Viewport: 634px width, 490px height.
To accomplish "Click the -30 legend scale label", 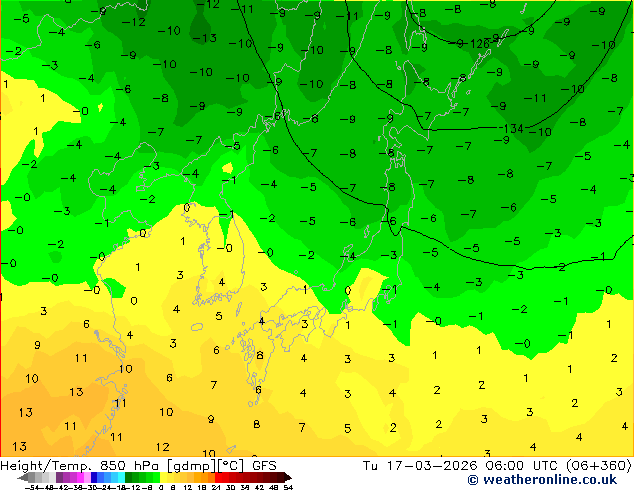I will tap(90, 487).
